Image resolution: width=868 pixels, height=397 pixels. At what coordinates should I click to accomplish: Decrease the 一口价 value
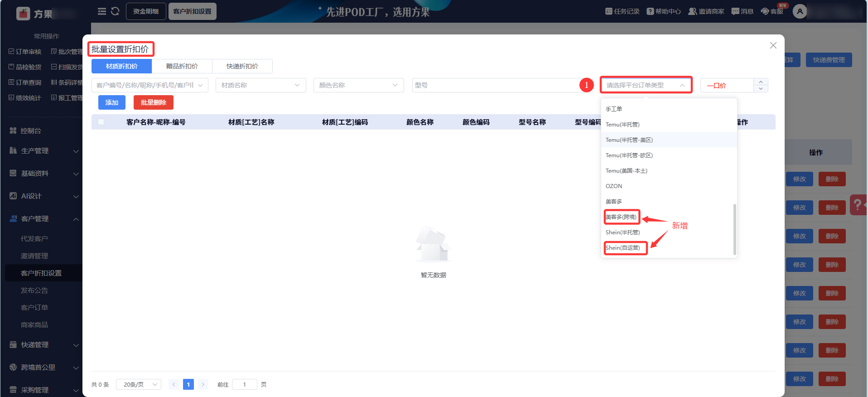(761, 89)
